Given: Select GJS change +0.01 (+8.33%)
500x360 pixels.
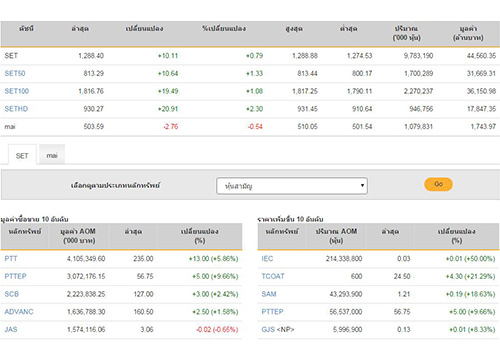Looking at the screenshot, I should [x=472, y=329].
